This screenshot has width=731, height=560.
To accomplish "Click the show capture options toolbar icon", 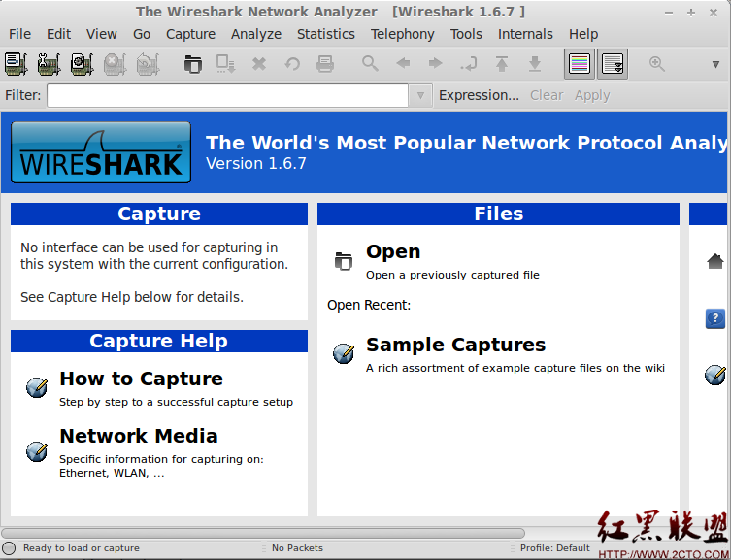I will coord(49,64).
